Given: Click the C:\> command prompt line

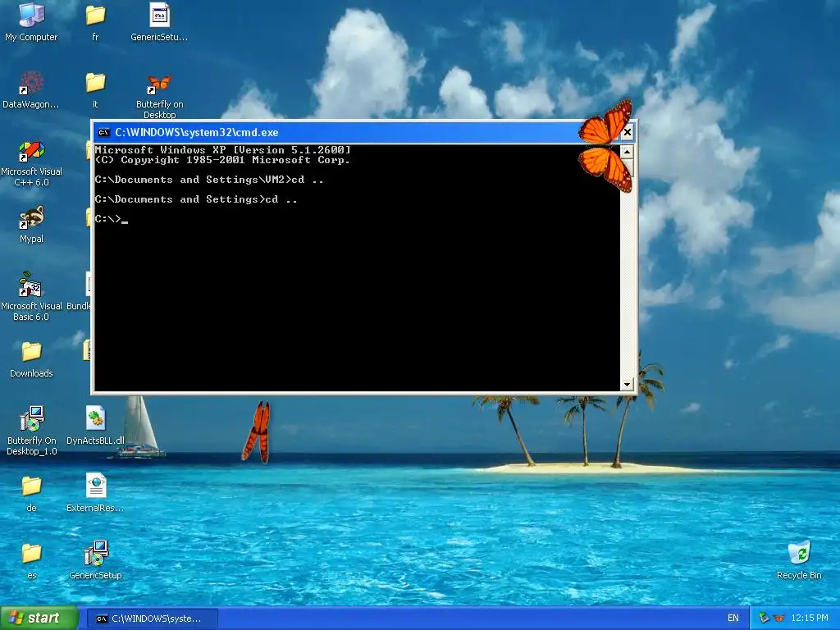Looking at the screenshot, I should (112, 218).
